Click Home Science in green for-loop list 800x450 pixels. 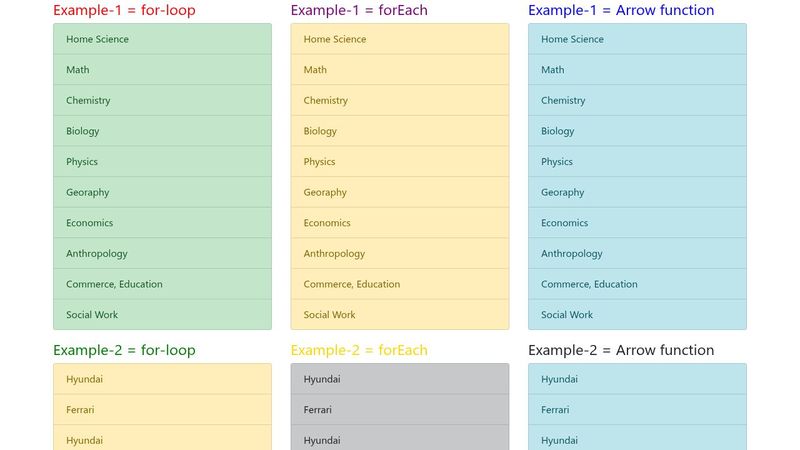click(98, 39)
